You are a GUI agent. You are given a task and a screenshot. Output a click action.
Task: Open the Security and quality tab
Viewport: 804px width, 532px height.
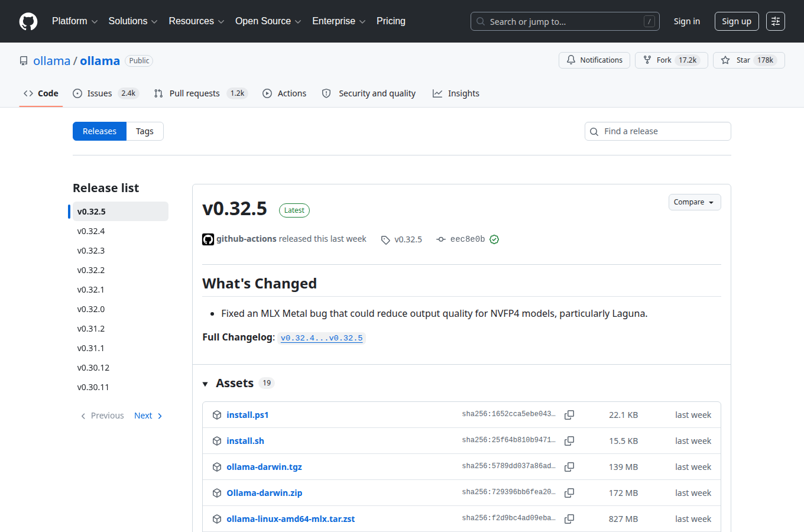click(x=369, y=93)
